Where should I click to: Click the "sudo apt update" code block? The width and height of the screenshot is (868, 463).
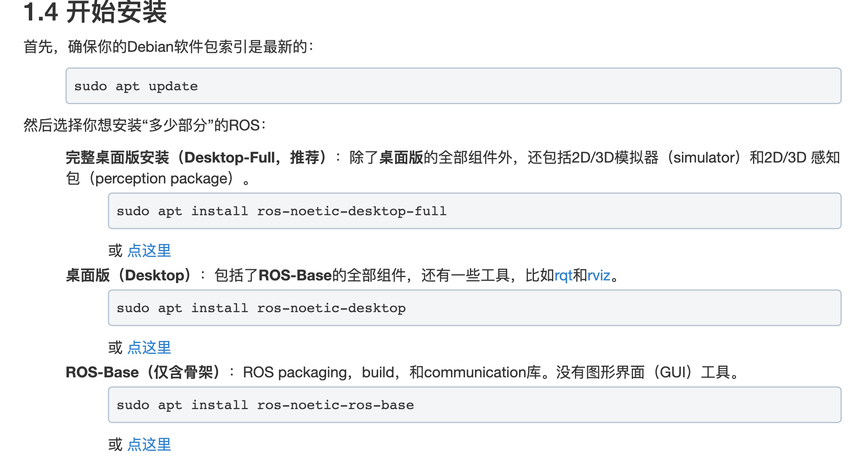(453, 86)
